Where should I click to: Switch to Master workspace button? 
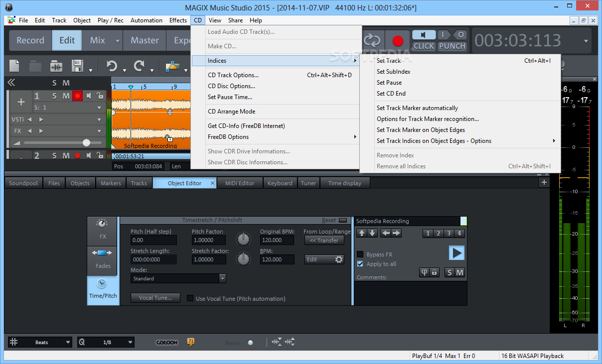click(x=145, y=40)
